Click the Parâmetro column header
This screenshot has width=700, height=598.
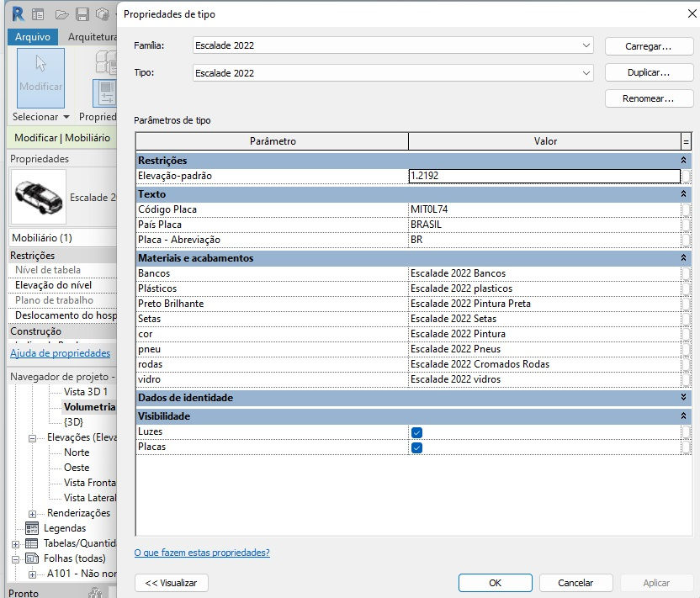(x=273, y=141)
